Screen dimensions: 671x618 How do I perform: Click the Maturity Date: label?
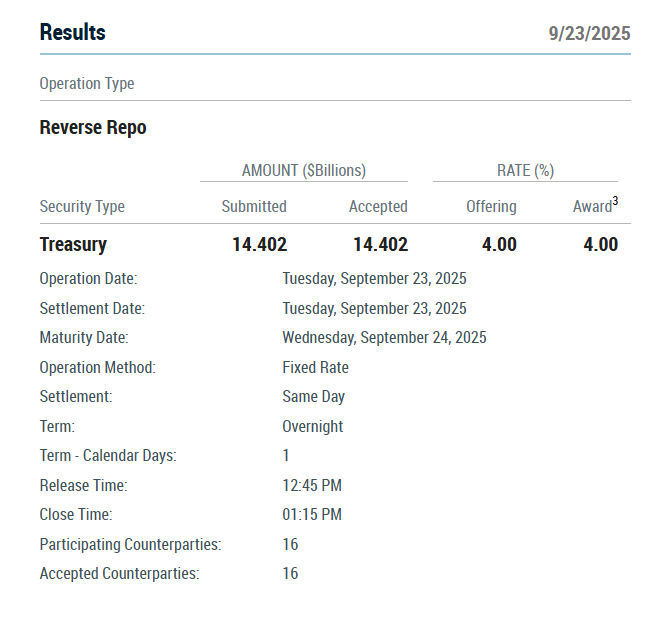[x=84, y=338]
